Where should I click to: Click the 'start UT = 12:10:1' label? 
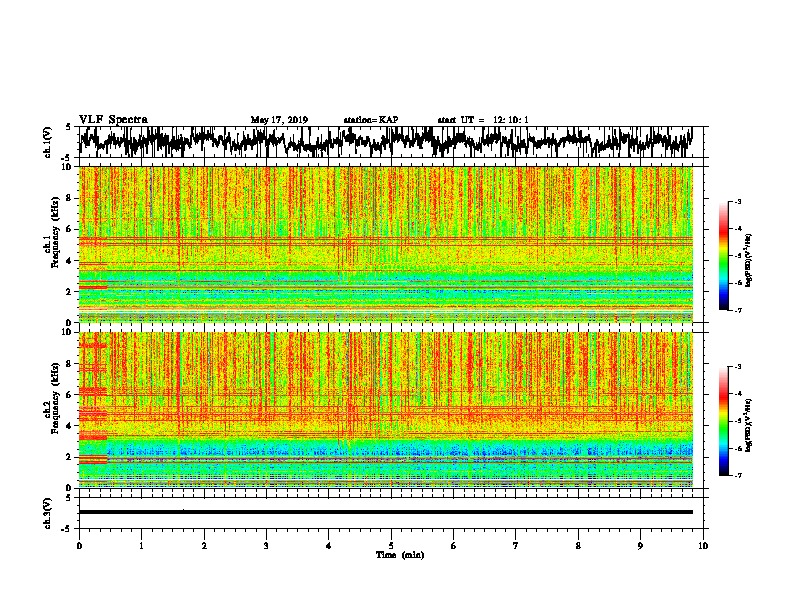(x=483, y=120)
